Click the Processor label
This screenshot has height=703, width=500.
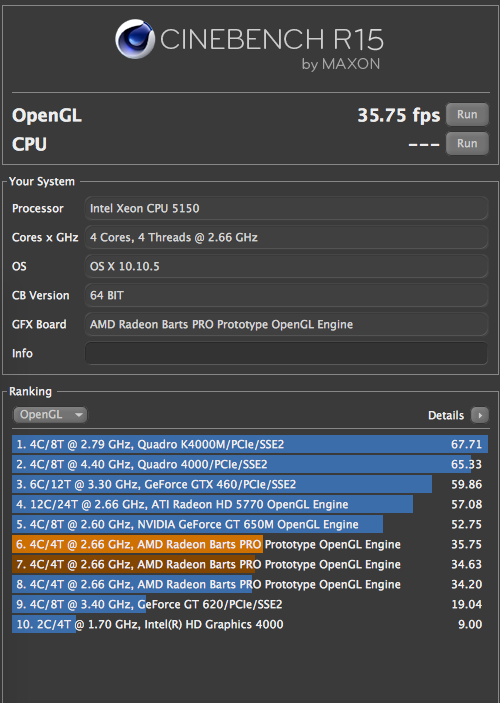click(38, 208)
